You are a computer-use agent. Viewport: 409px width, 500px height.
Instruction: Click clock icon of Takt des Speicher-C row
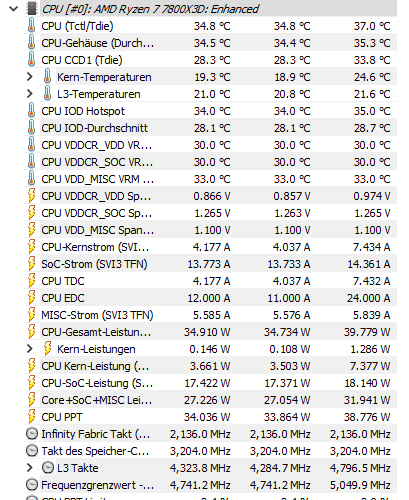click(x=32, y=451)
